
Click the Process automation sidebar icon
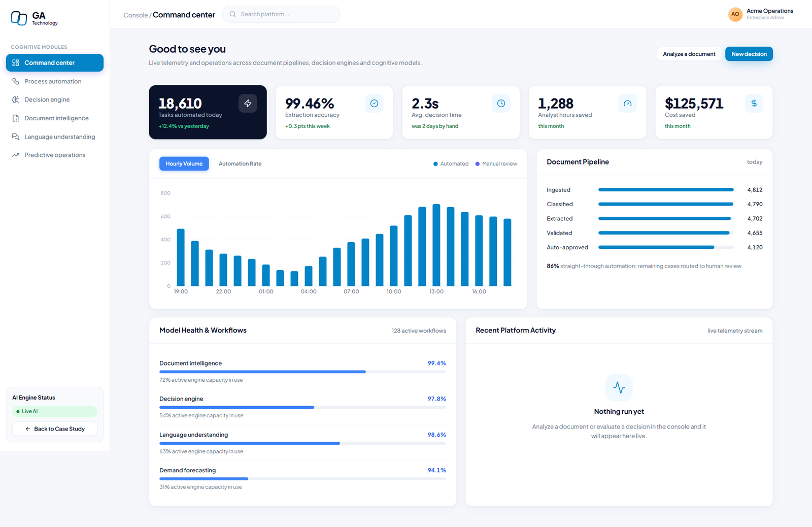coord(16,81)
